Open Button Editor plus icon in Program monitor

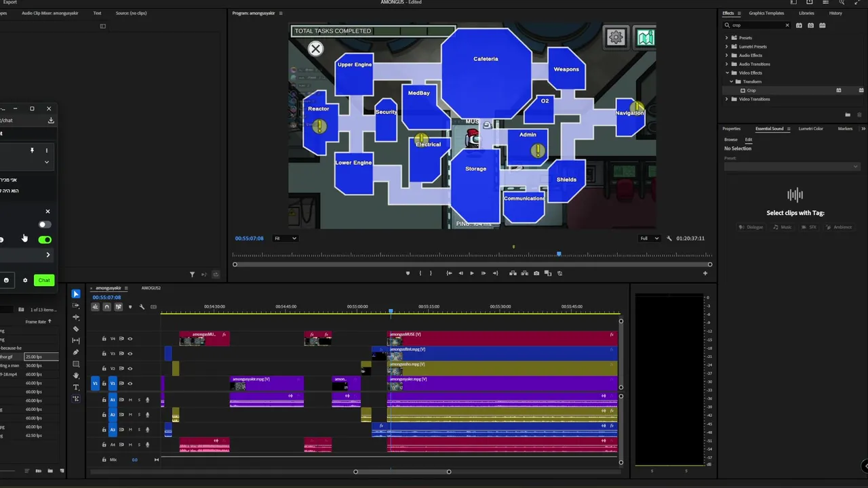705,273
